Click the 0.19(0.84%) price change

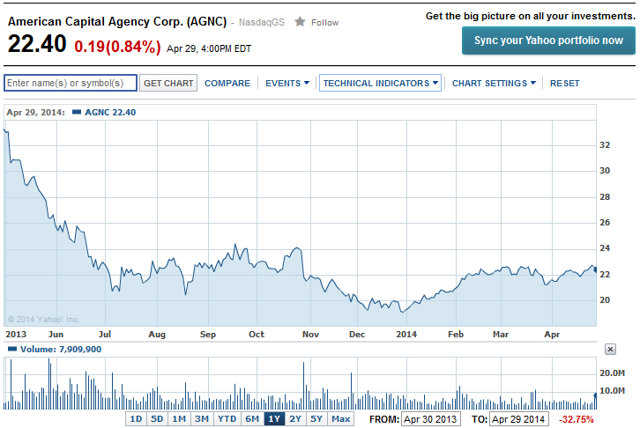[118, 47]
